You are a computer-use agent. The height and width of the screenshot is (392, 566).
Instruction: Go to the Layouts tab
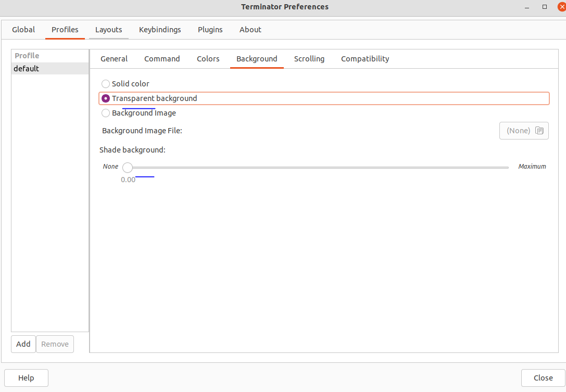click(109, 30)
